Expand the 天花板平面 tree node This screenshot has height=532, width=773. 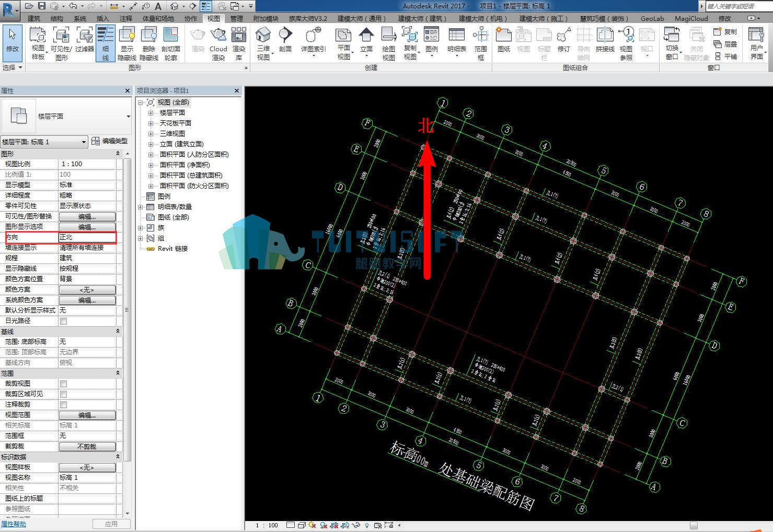[151, 123]
